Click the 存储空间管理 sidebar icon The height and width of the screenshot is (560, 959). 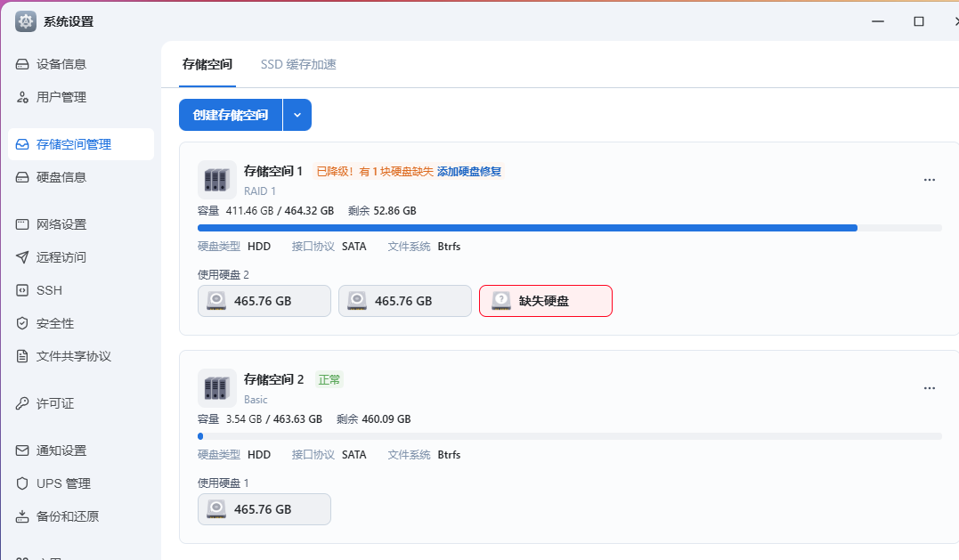click(22, 144)
